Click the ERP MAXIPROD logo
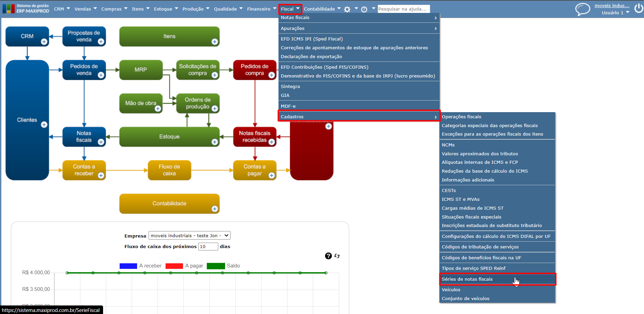Screen dimensions: 644x314 (x=26, y=8)
